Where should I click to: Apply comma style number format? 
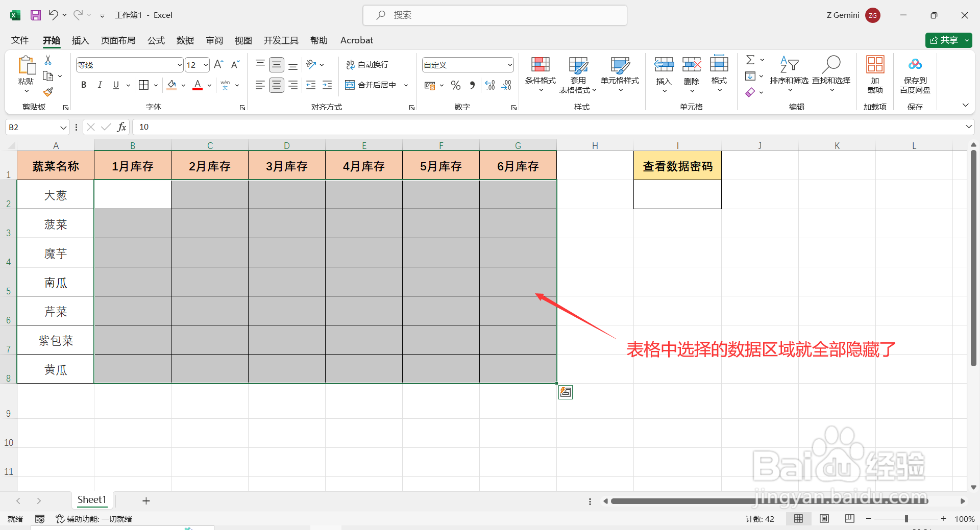coord(472,85)
